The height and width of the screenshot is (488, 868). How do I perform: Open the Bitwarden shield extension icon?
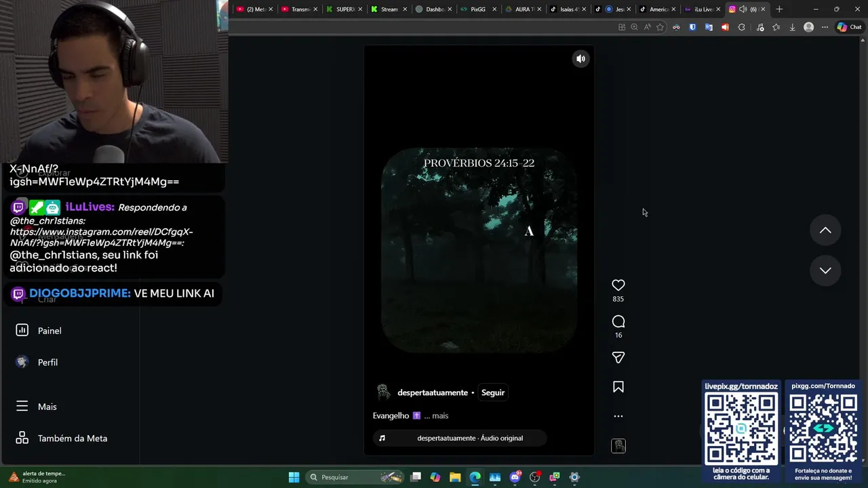[x=692, y=27]
